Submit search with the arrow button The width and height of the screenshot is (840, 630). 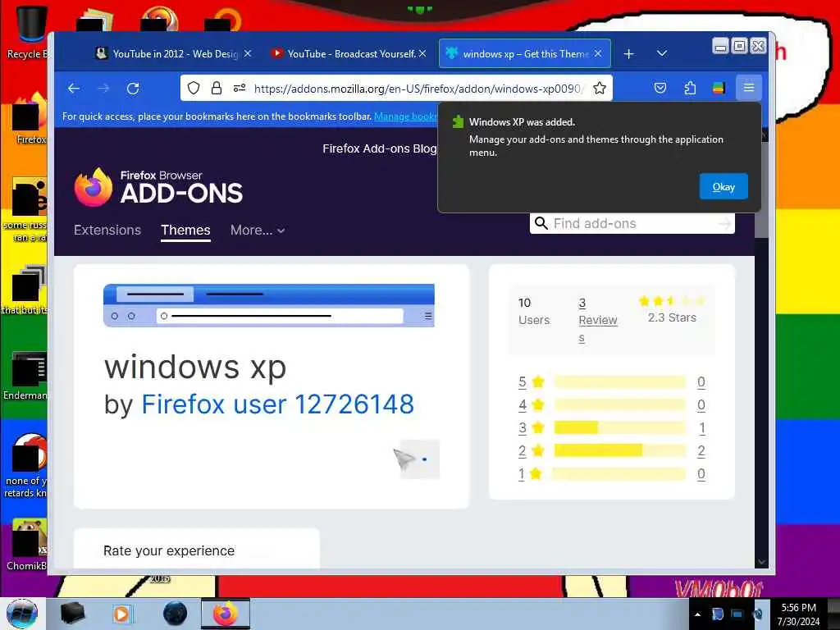[x=724, y=223]
